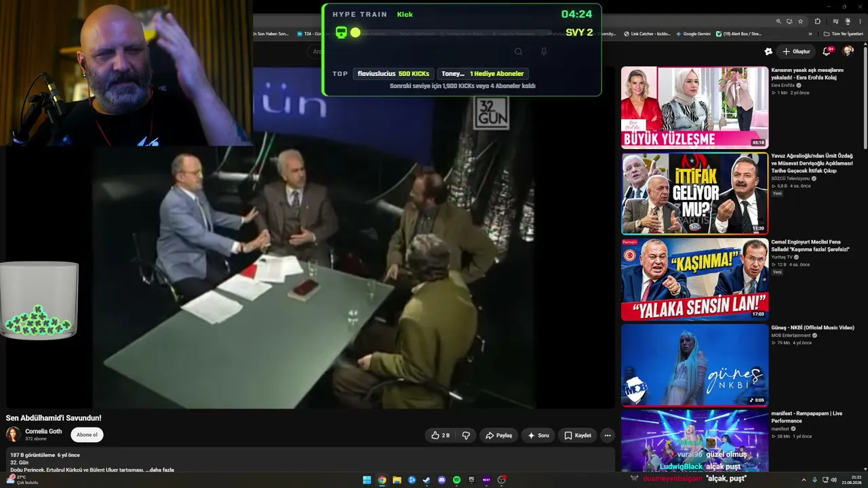The height and width of the screenshot is (488, 868).
Task: Open the Yavuz Ağıralioğlu video title
Action: point(812,163)
